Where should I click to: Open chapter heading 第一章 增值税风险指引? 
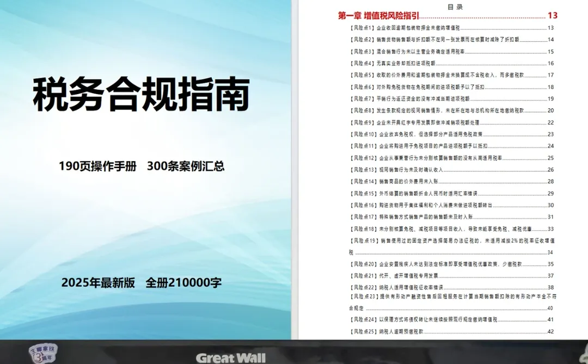[x=448, y=16]
